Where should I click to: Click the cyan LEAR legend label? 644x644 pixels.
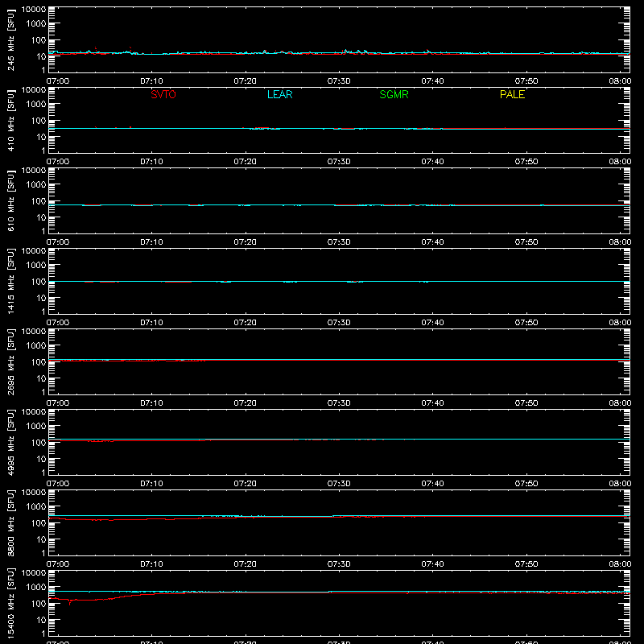coord(279,94)
